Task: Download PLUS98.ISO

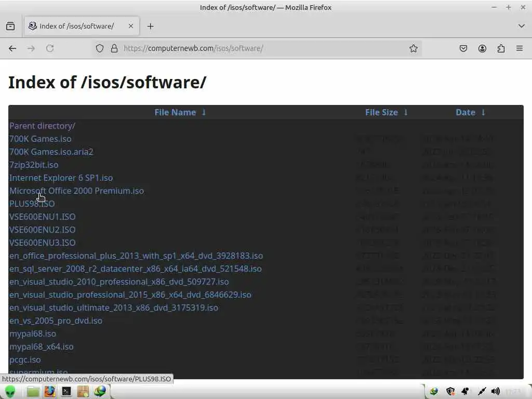Action: (x=32, y=204)
